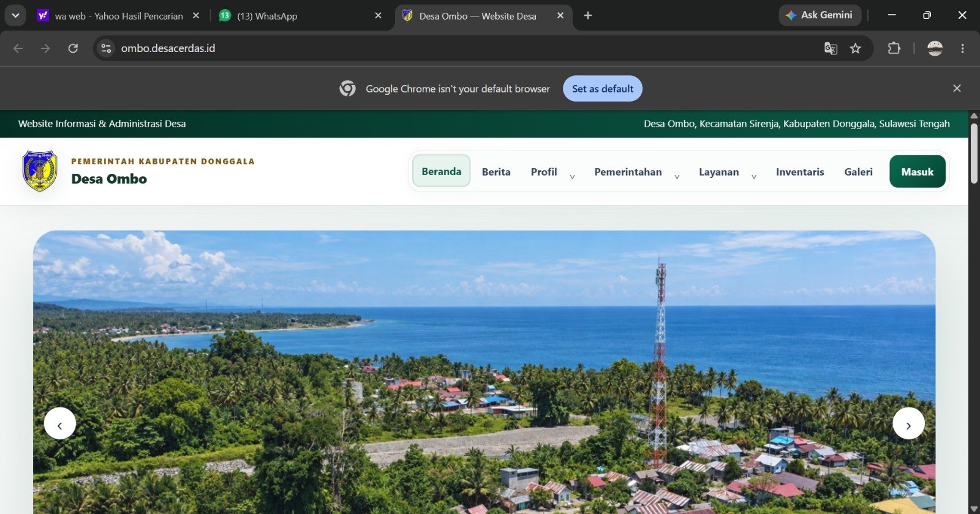Screen dimensions: 980x514
Task: Click the Set as default button
Action: click(603, 89)
